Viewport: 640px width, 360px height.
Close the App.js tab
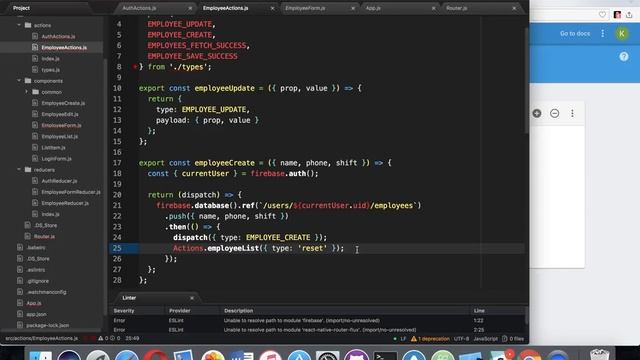tap(433, 8)
